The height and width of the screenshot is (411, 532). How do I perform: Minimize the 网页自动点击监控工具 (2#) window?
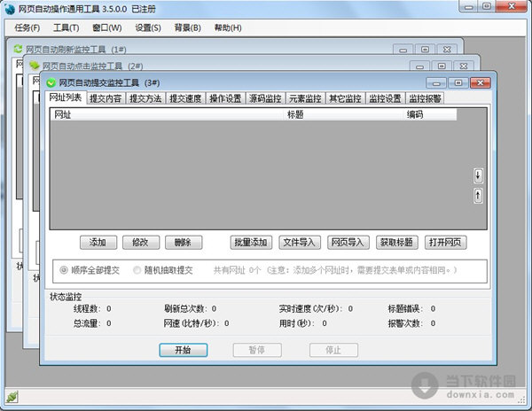pyautogui.click(x=419, y=66)
